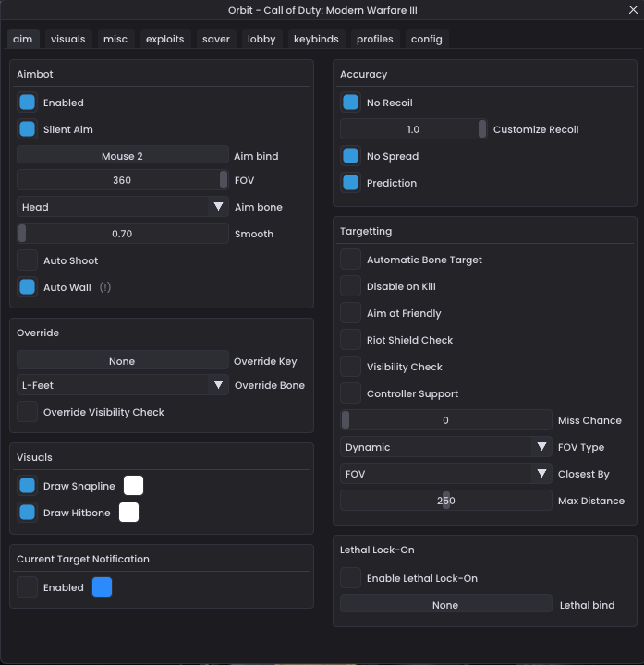Viewport: 644px width, 665px height.
Task: Enable Riot Shield Check checkbox
Action: 350,340
